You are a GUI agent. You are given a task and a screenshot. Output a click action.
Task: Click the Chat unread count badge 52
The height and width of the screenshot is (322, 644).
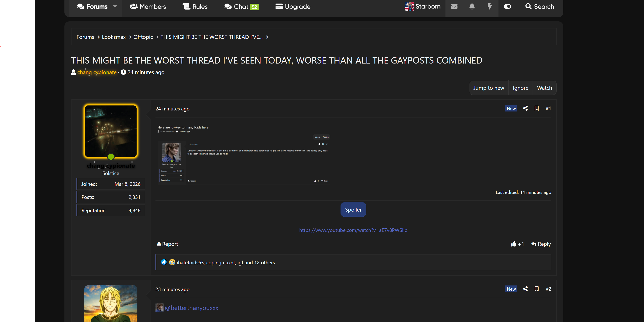254,7
